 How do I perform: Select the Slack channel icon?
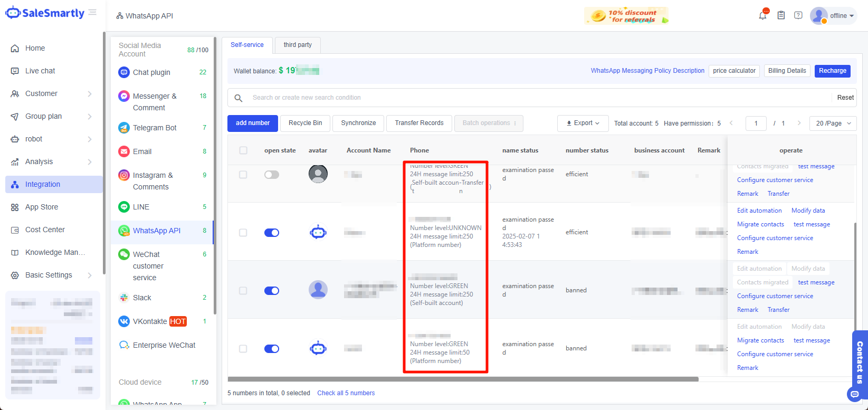[124, 298]
